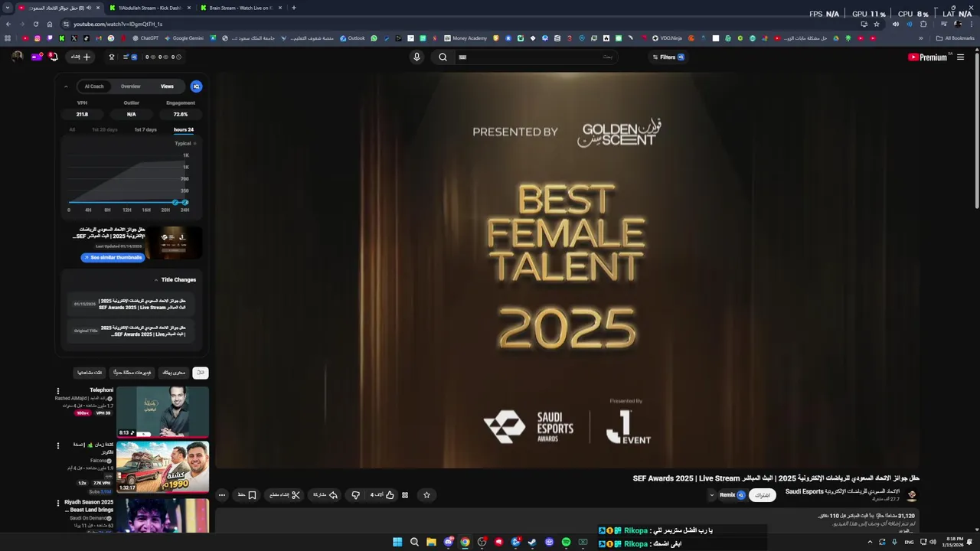Switch to the Views tab
Image resolution: width=980 pixels, height=551 pixels.
[x=167, y=86]
